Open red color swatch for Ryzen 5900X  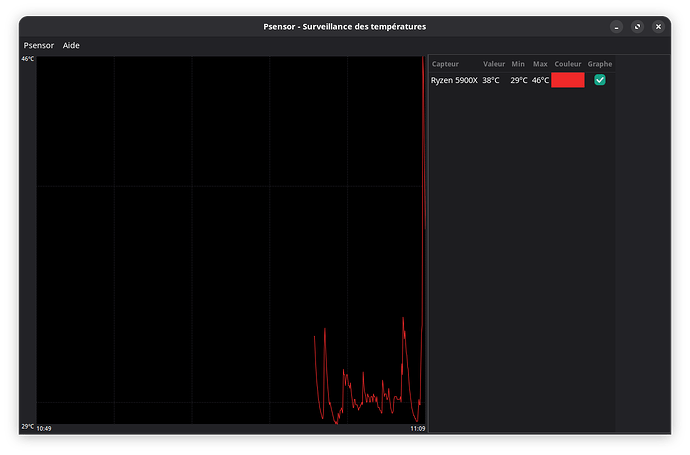pyautogui.click(x=567, y=80)
